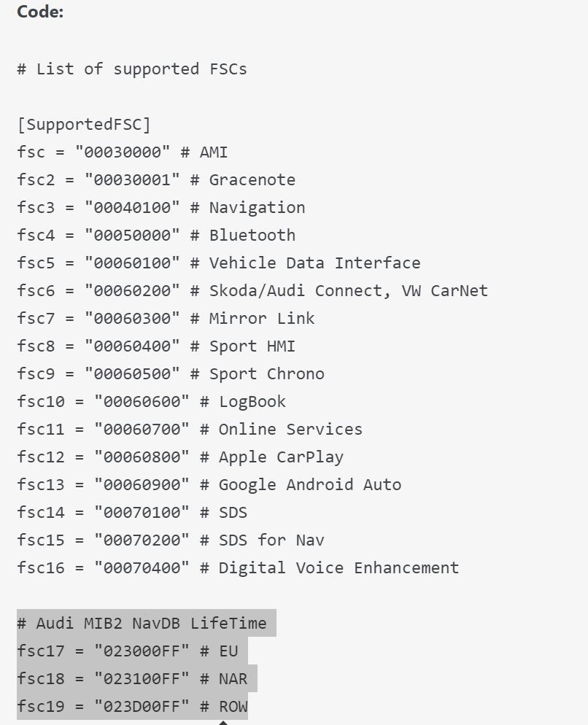Viewport: 588px width, 725px height.
Task: Click the [SupportedFSC] section header
Action: click(84, 125)
